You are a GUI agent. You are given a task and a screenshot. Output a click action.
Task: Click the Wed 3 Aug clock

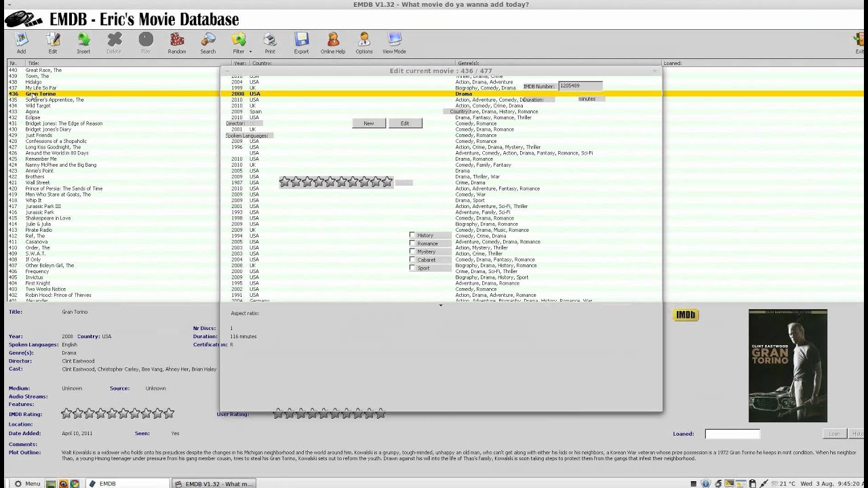click(832, 483)
